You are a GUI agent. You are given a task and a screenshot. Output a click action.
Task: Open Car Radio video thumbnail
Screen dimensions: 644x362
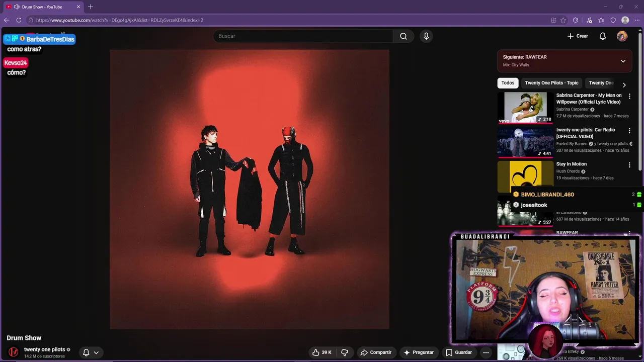[x=525, y=142]
